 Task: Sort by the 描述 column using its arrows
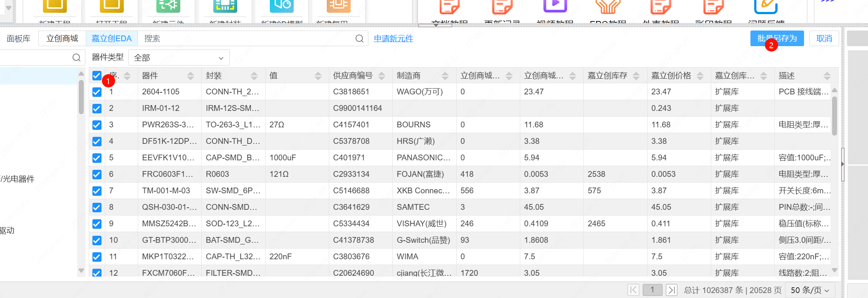[x=827, y=76]
